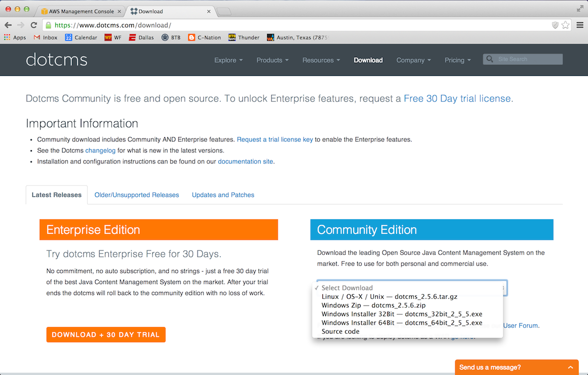
Task: Open the changelog link
Action: coord(100,151)
